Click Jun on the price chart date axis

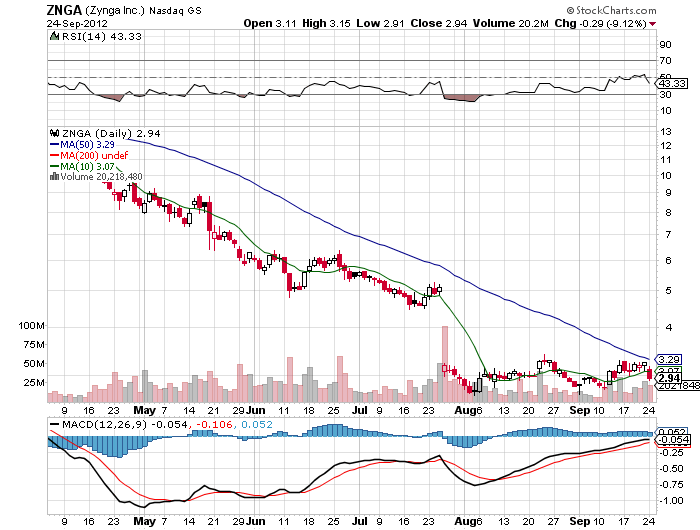click(256, 410)
